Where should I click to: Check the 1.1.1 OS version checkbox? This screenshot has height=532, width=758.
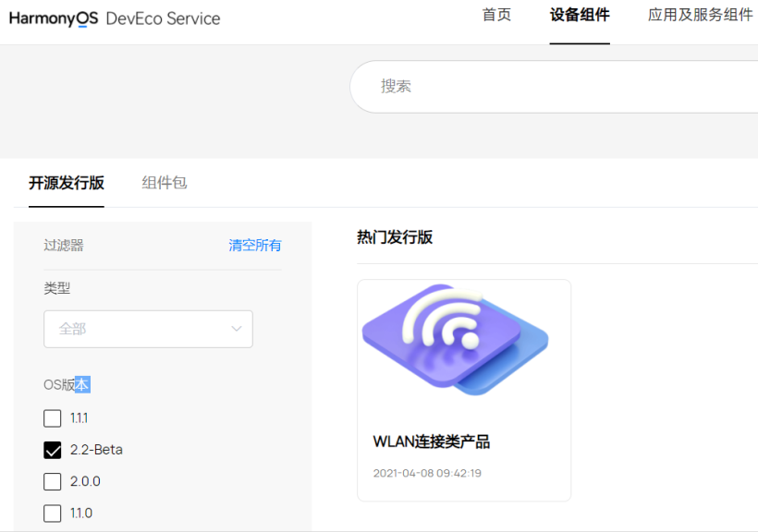[52, 418]
